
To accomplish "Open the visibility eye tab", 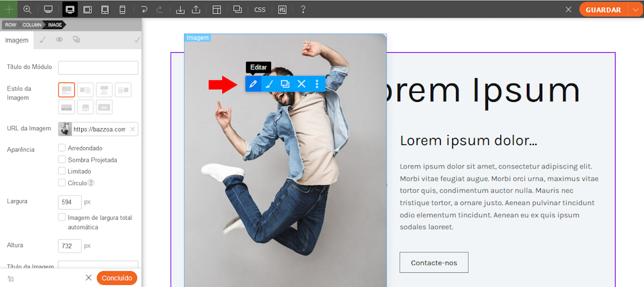I will (59, 40).
